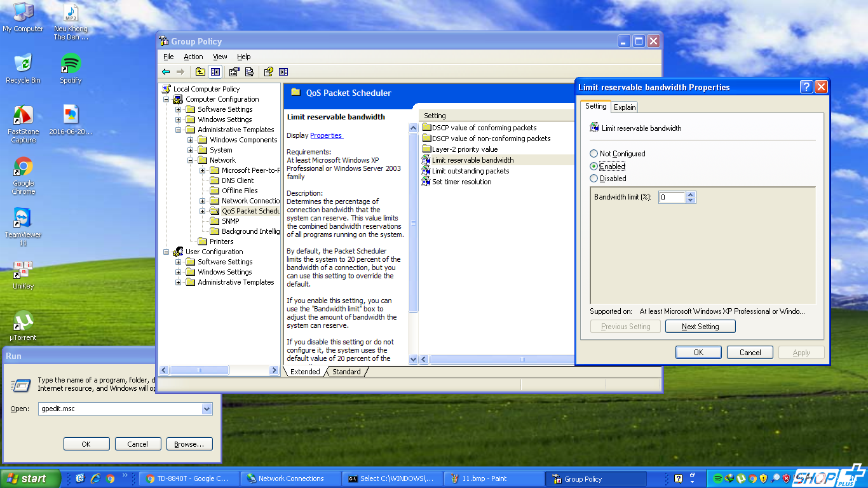Click the Properties link in description pane
This screenshot has width=868, height=488.
(x=326, y=135)
